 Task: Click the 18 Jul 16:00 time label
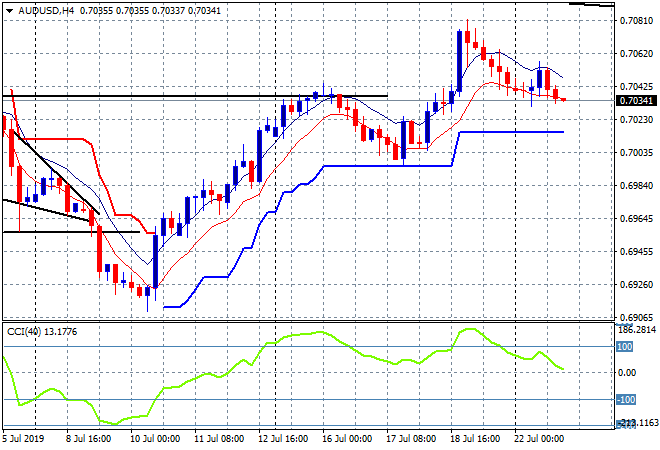coord(475,439)
